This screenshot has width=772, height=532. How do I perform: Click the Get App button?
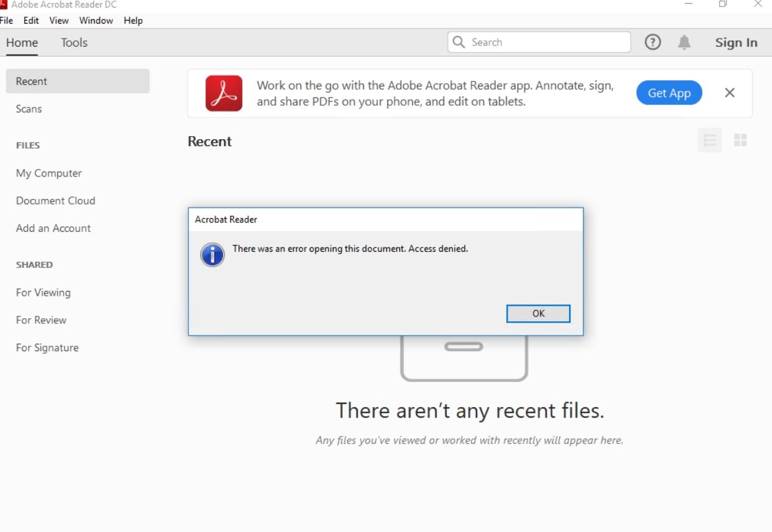click(x=669, y=93)
